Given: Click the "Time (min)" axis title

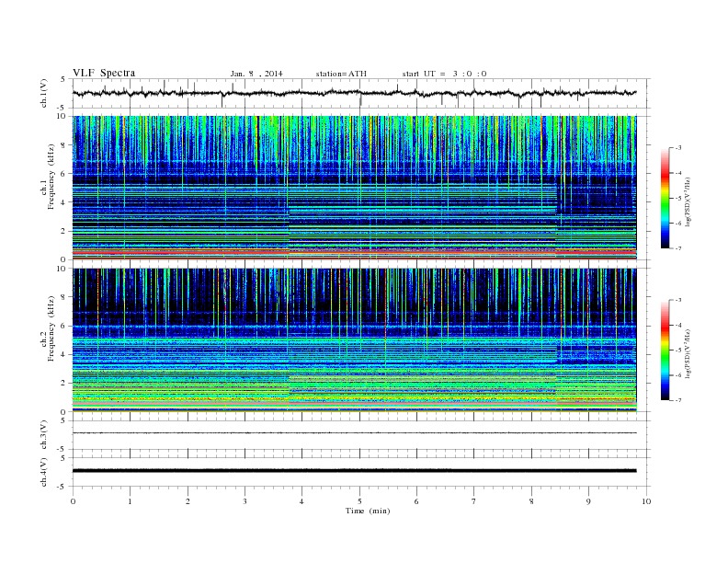Looking at the screenshot, I should click(x=368, y=511).
